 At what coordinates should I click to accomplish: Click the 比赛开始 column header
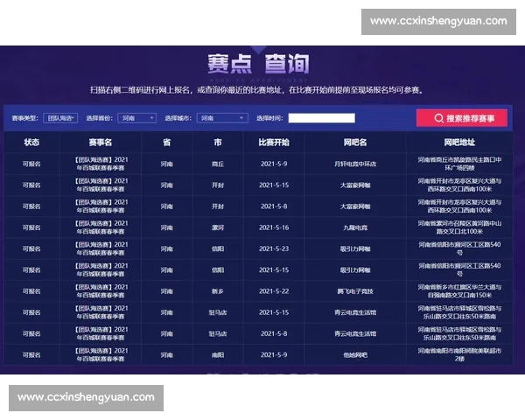(x=274, y=143)
